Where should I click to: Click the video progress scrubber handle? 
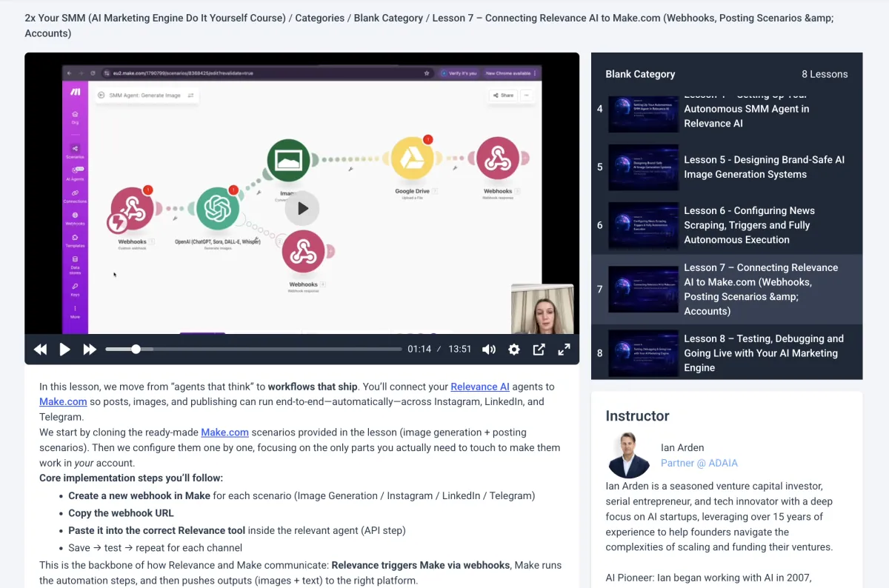[x=136, y=349]
